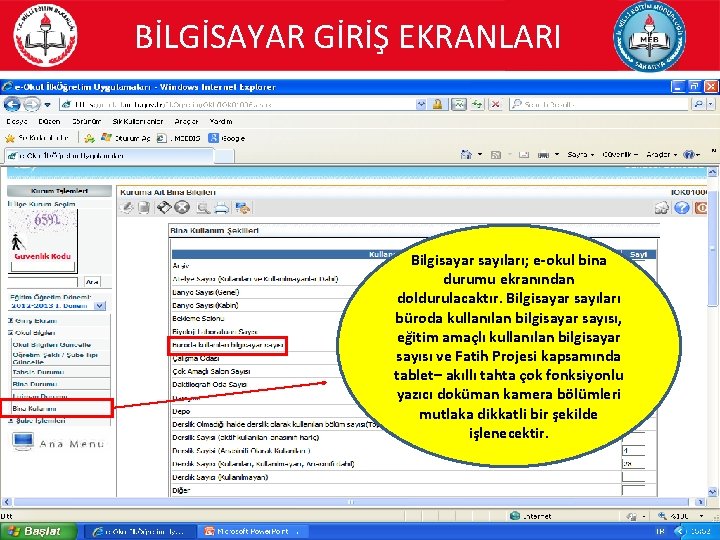Open the Araçlar dropdown in command bar

(x=662, y=155)
